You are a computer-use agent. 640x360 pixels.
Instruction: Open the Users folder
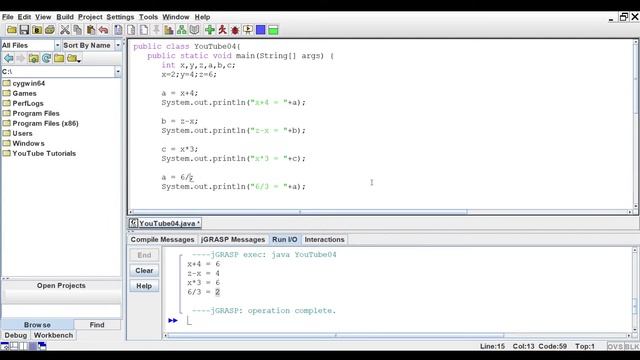pos(18,133)
